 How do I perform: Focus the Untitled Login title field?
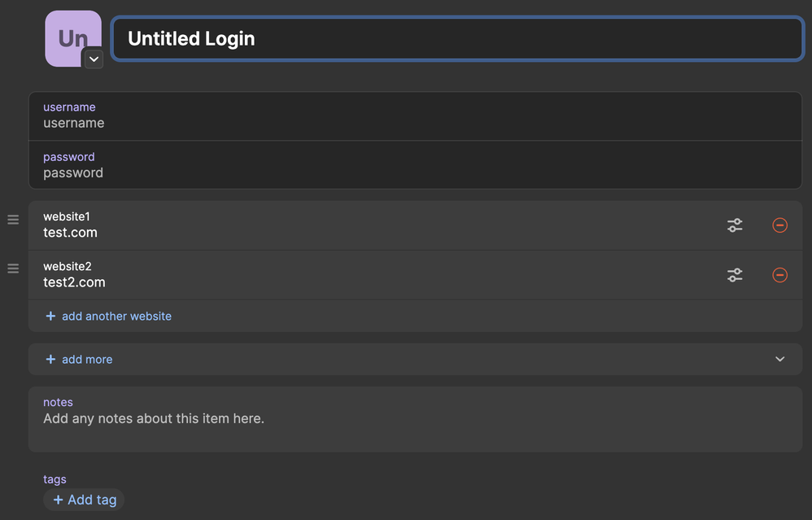point(458,39)
